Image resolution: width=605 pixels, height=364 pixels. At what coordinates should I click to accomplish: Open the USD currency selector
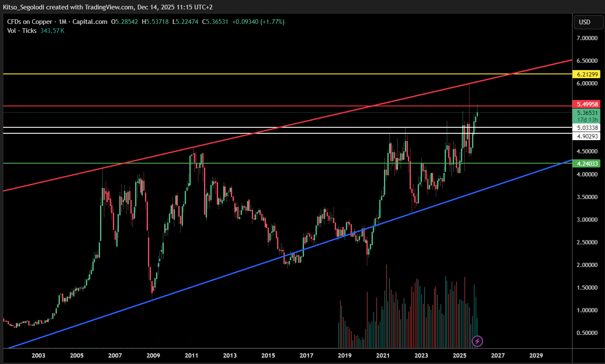[584, 22]
